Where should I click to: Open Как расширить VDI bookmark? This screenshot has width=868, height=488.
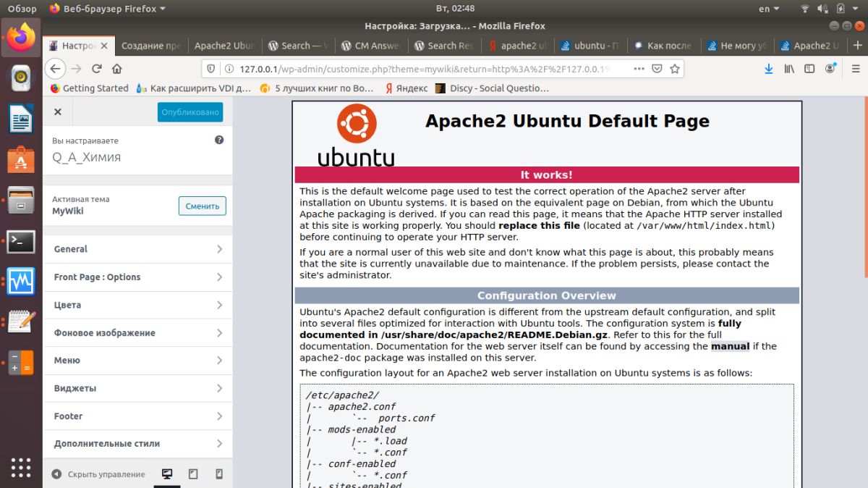[194, 88]
